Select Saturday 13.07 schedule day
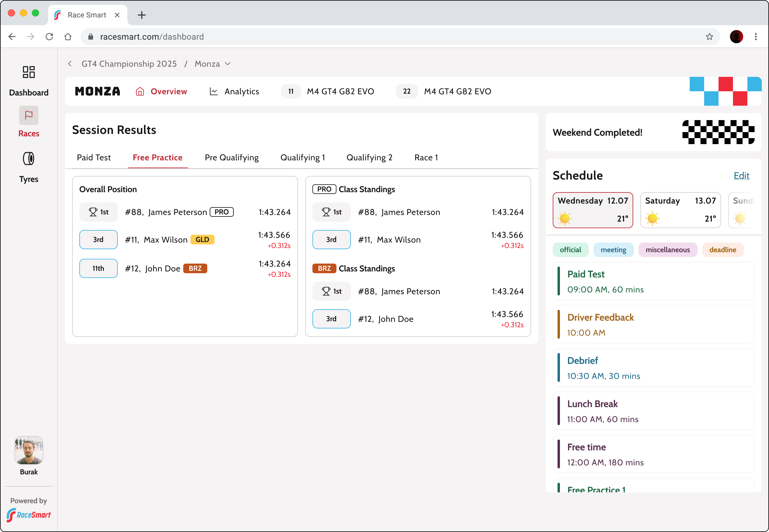 point(680,210)
